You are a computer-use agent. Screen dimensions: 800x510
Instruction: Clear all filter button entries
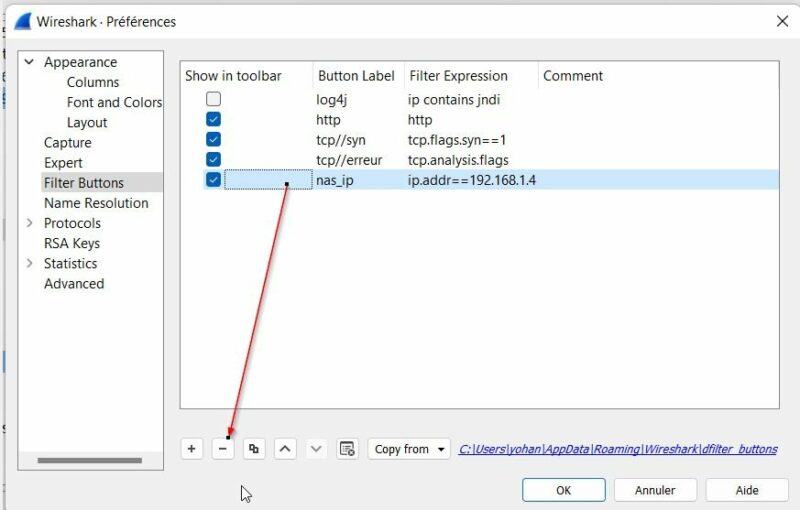[x=347, y=449]
